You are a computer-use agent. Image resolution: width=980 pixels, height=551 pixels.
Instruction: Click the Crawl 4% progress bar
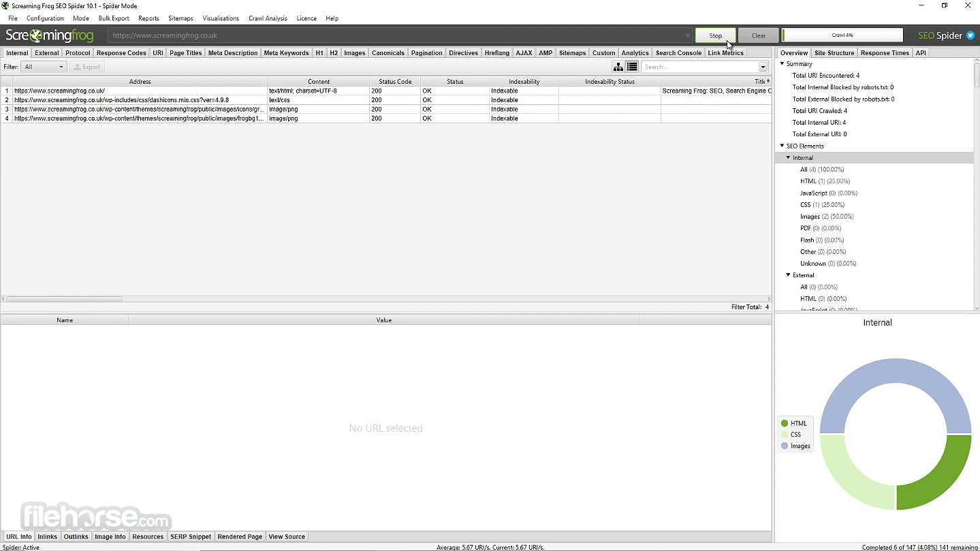[842, 35]
